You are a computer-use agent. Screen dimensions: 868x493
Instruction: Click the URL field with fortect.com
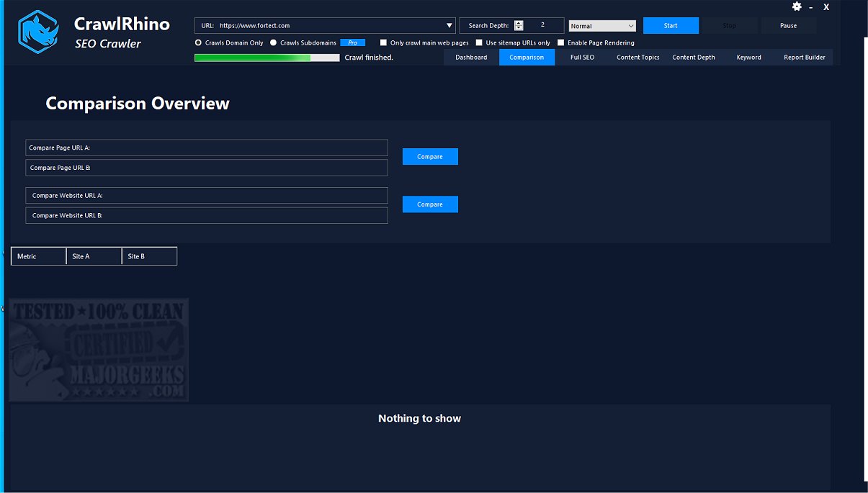click(x=325, y=25)
